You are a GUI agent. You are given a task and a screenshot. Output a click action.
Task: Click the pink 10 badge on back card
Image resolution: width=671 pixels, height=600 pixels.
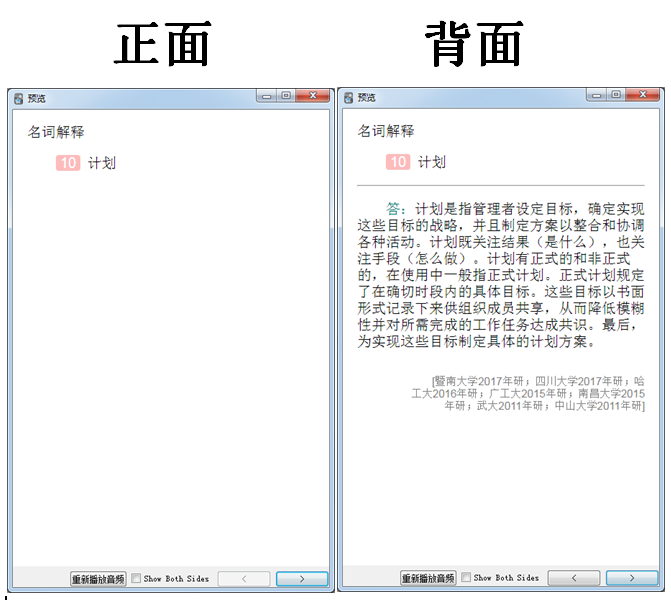398,162
